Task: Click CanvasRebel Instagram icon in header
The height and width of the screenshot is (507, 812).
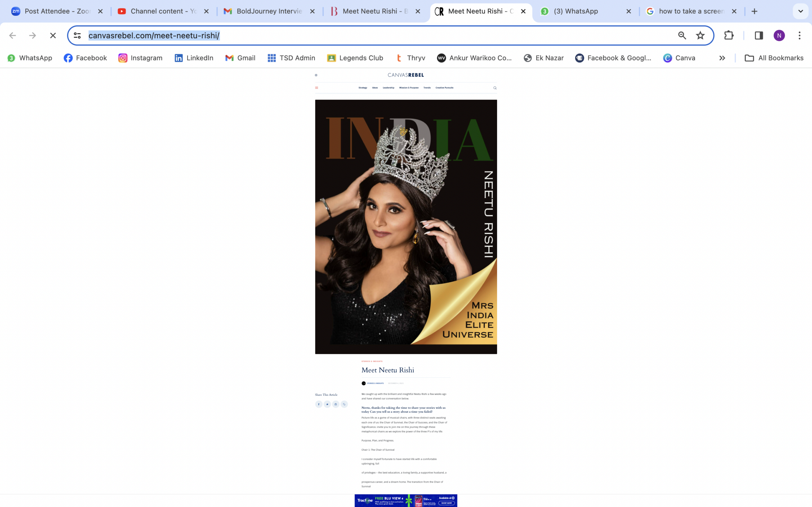Action: coord(316,75)
